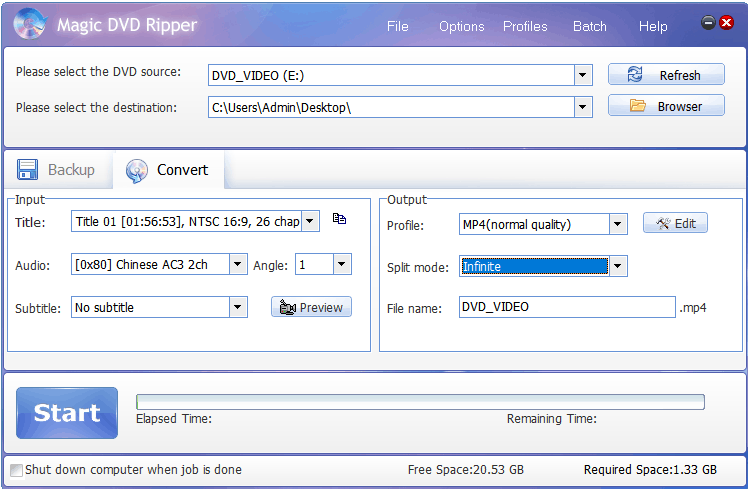
Task: Open the Subtitle dropdown
Action: coord(238,307)
